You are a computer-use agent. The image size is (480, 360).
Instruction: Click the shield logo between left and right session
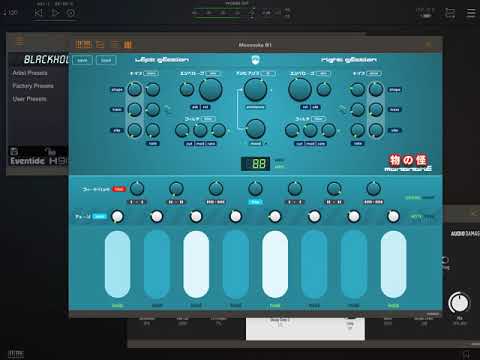[255, 60]
